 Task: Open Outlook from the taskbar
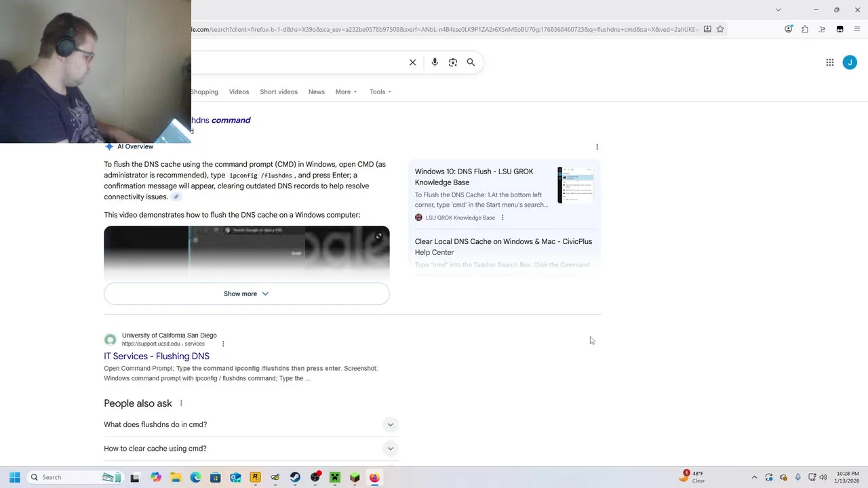point(235,477)
